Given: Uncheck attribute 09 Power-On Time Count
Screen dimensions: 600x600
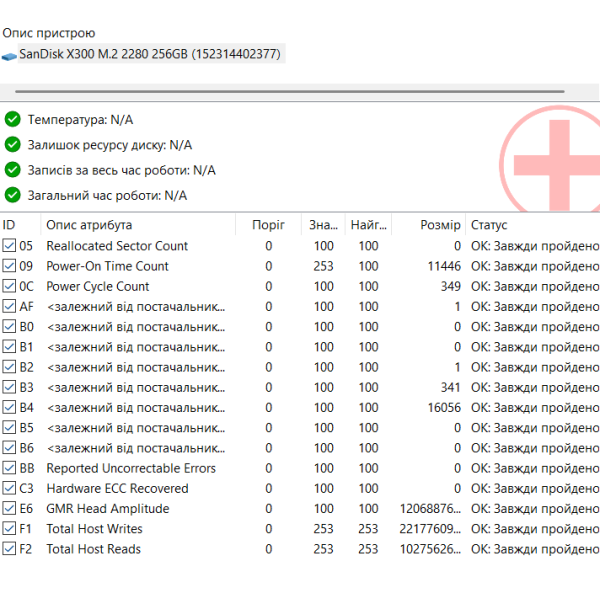Looking at the screenshot, I should click(9, 266).
